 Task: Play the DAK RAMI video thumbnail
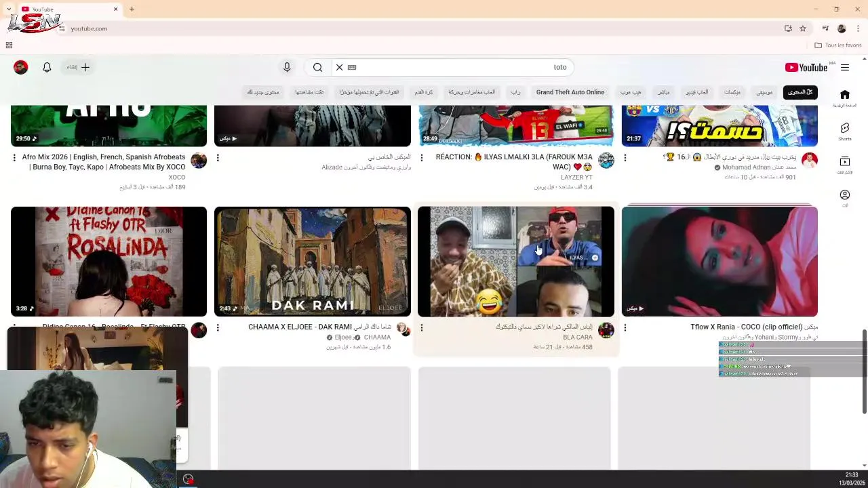coord(313,262)
